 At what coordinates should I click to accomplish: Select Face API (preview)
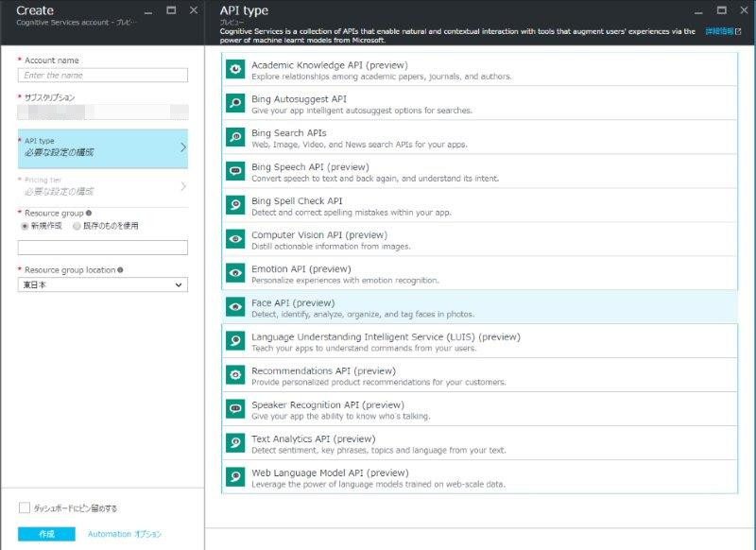click(479, 307)
